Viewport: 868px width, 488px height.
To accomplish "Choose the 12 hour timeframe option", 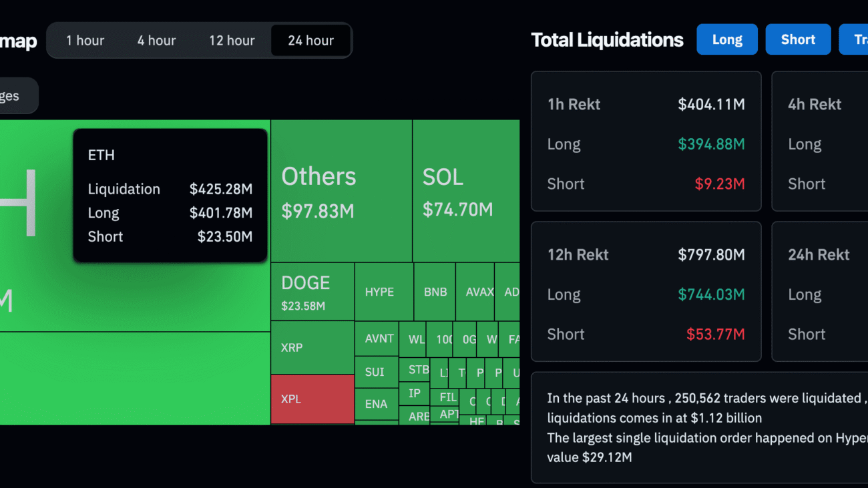I will click(x=232, y=41).
